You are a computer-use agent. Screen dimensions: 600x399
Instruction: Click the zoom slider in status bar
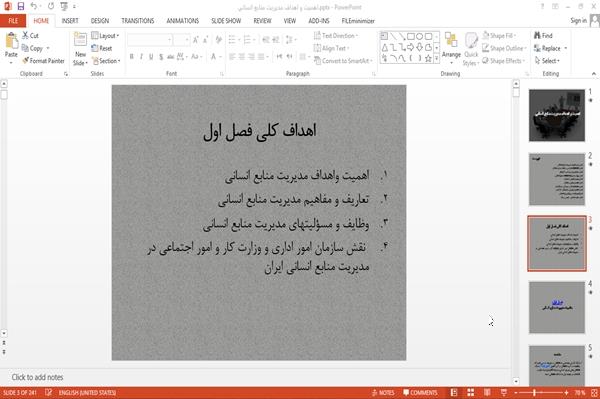pos(541,393)
